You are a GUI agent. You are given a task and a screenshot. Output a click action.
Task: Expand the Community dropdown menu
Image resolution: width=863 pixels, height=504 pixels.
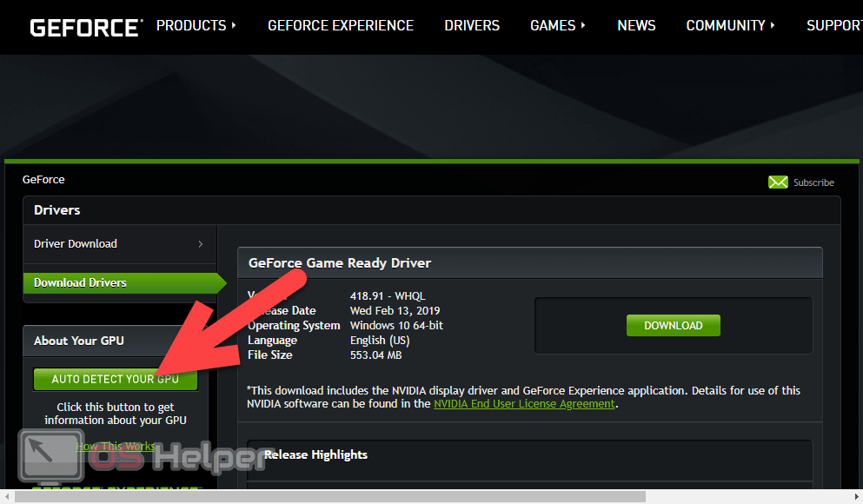click(730, 26)
